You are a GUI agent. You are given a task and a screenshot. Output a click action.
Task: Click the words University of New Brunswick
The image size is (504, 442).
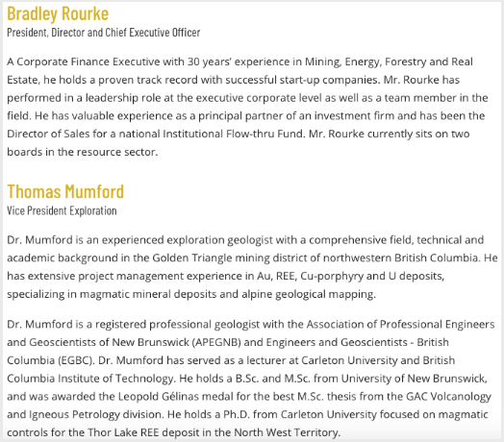tap(414, 379)
